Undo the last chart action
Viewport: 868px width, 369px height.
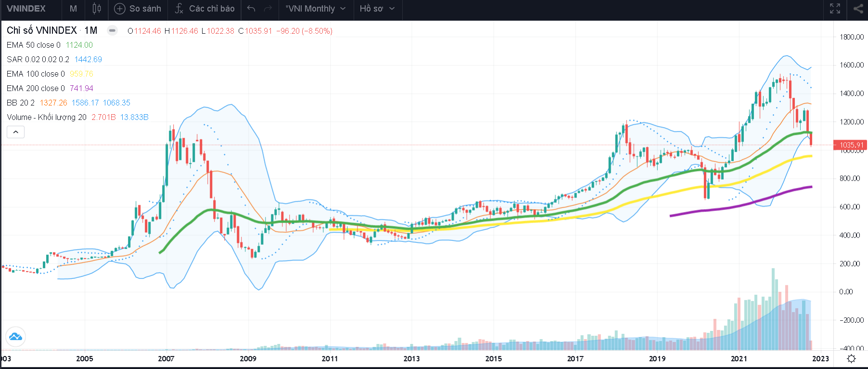point(251,9)
